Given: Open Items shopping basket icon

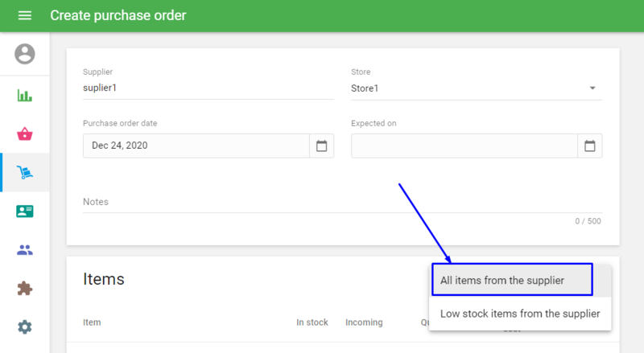Looking at the screenshot, I should pyautogui.click(x=25, y=134).
